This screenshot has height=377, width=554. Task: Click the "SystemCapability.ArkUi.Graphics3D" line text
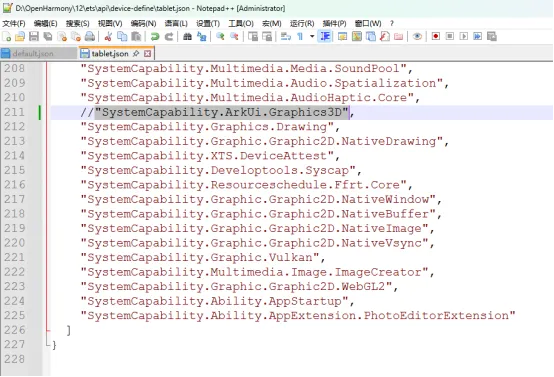point(222,112)
